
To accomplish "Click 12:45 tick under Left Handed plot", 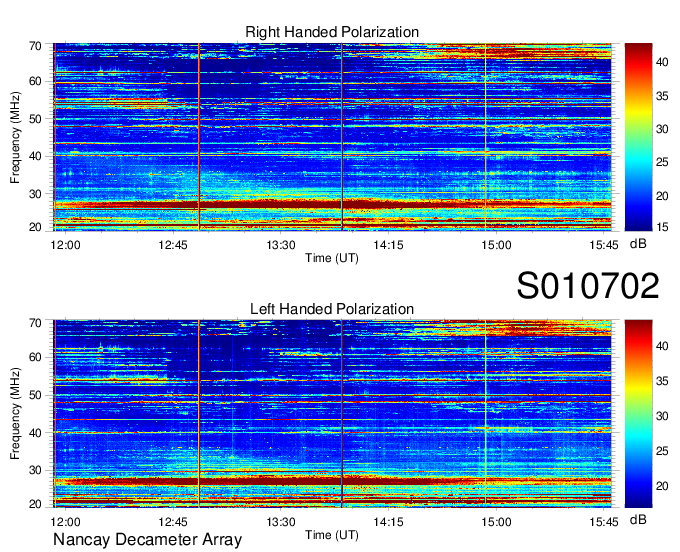I will pos(173,522).
